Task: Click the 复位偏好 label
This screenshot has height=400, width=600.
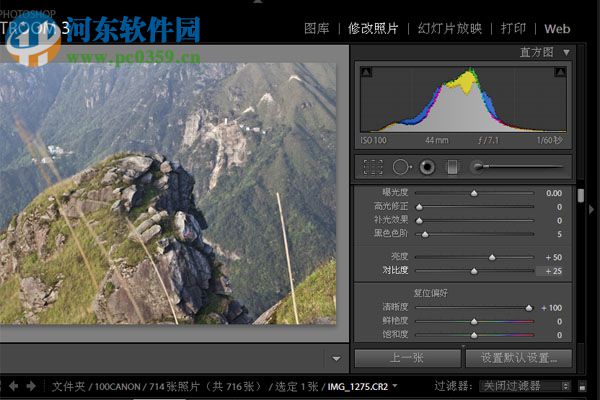Action: pyautogui.click(x=430, y=293)
